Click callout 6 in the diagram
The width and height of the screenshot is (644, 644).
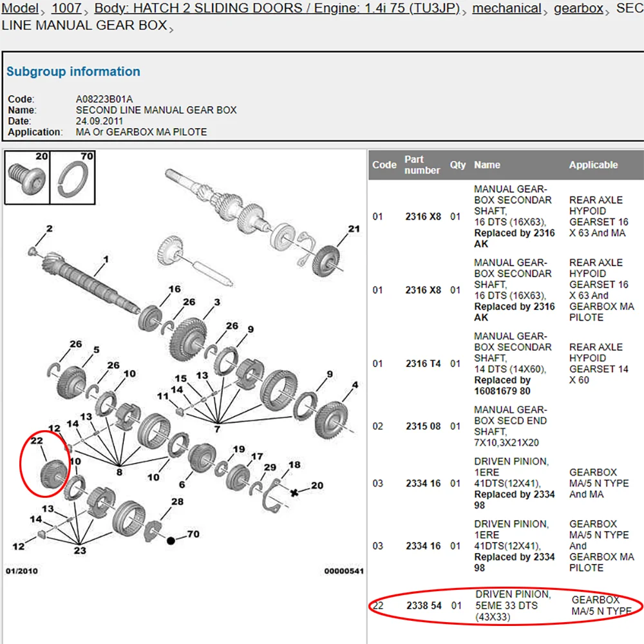[x=182, y=485]
